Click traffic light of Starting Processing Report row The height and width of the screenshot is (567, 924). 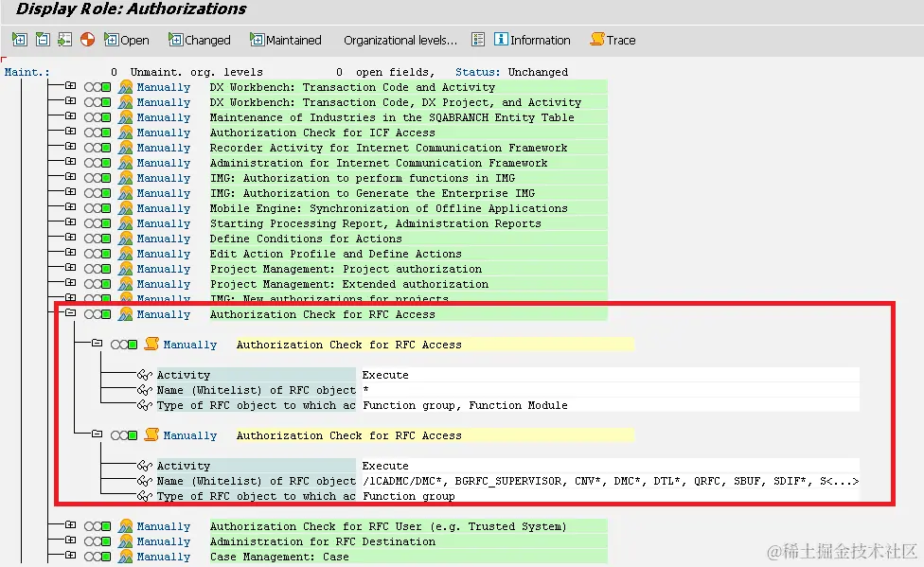(x=98, y=224)
